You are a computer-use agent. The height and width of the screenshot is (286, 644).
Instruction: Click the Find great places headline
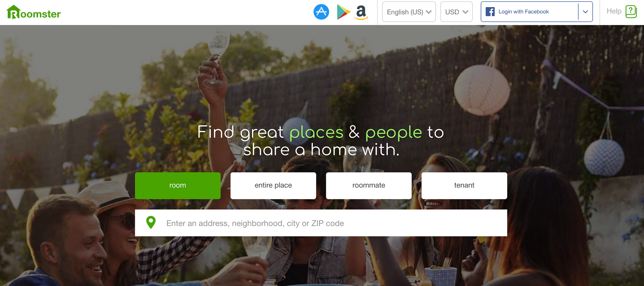tap(321, 141)
